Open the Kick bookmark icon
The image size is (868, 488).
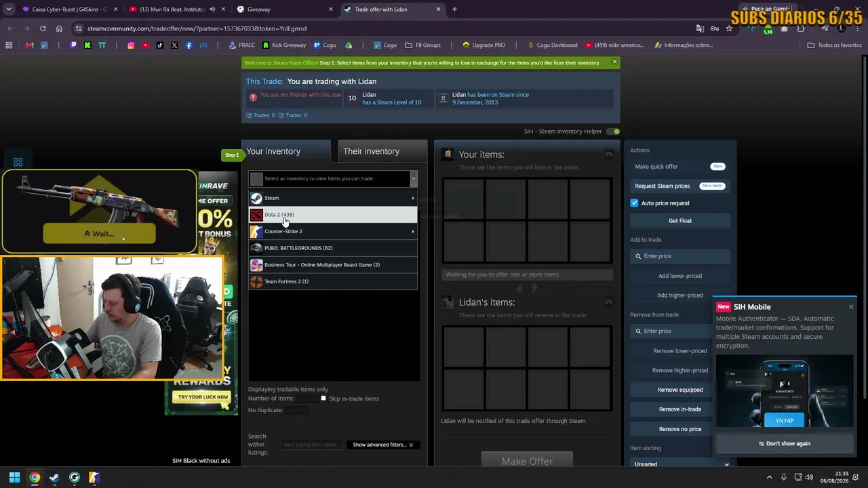pyautogui.click(x=87, y=45)
